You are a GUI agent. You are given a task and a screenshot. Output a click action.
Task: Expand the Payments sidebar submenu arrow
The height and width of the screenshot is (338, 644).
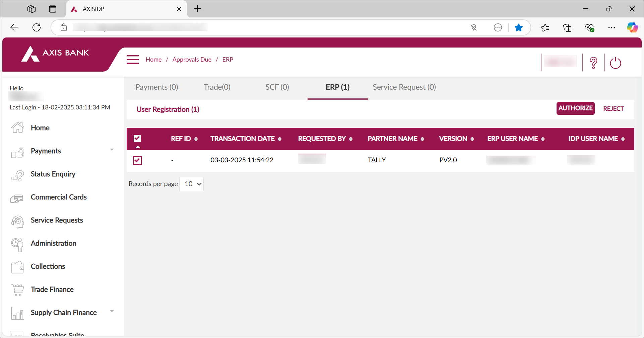coord(112,150)
